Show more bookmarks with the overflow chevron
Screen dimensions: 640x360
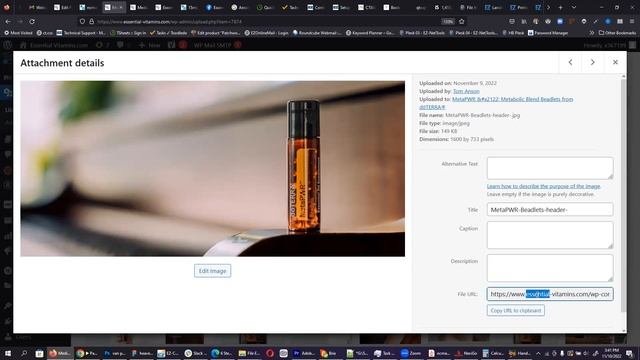click(x=591, y=33)
